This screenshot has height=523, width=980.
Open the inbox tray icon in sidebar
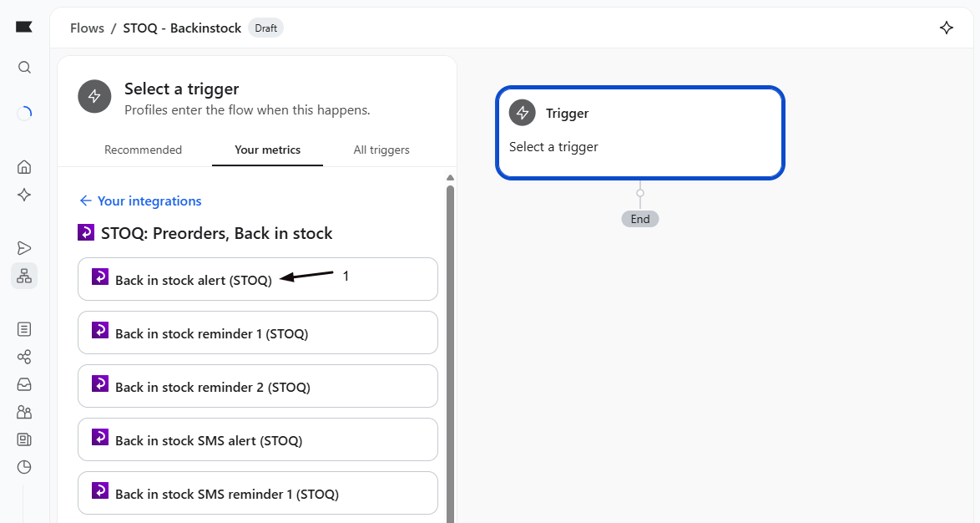click(x=24, y=385)
